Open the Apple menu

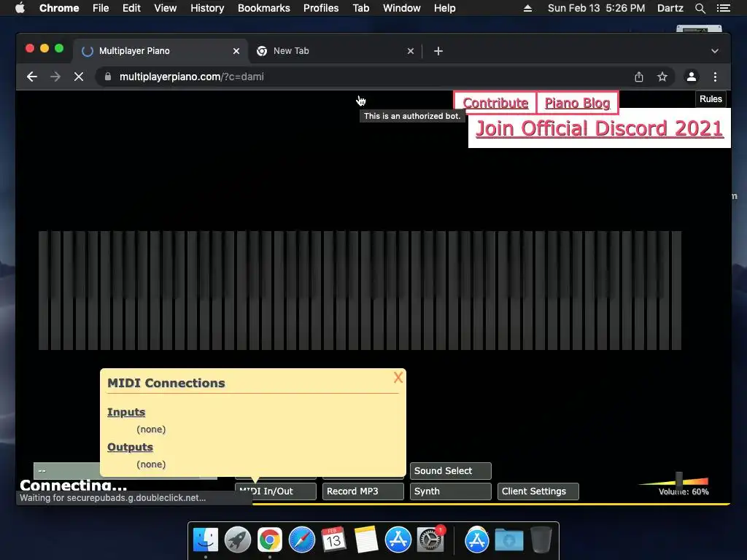20,8
